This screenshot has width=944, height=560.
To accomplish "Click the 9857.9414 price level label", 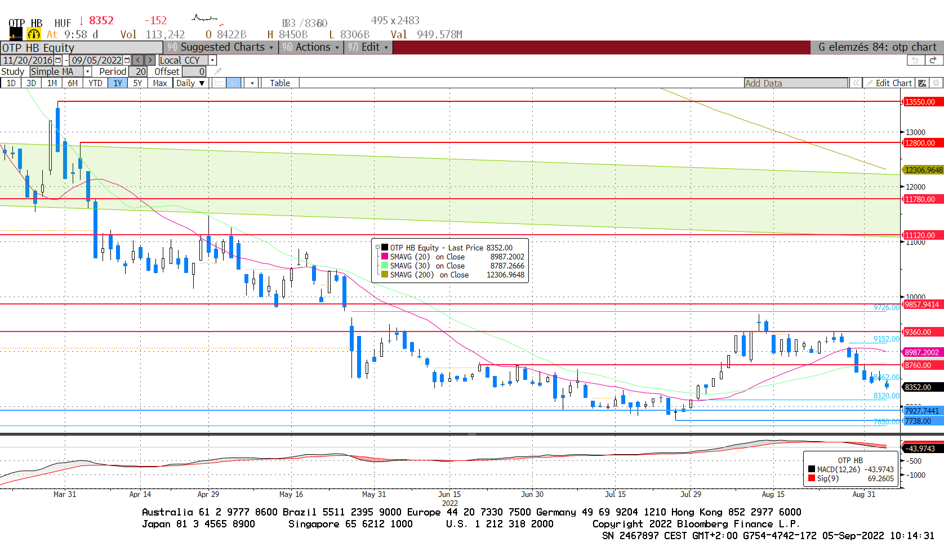I will tap(923, 304).
